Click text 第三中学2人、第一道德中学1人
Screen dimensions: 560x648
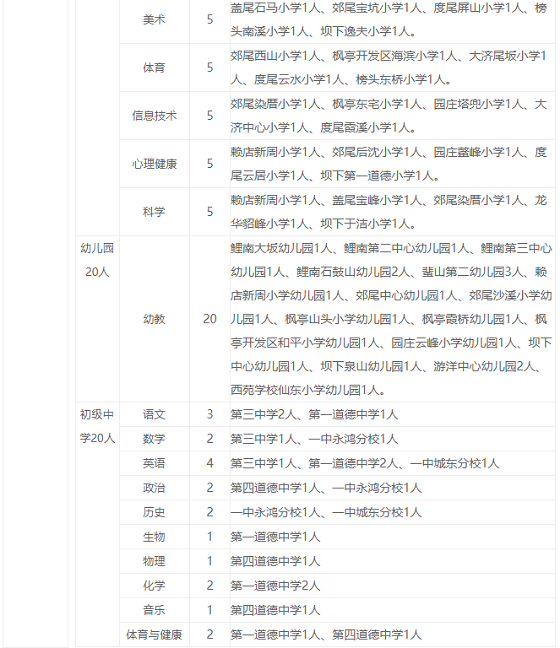point(314,414)
